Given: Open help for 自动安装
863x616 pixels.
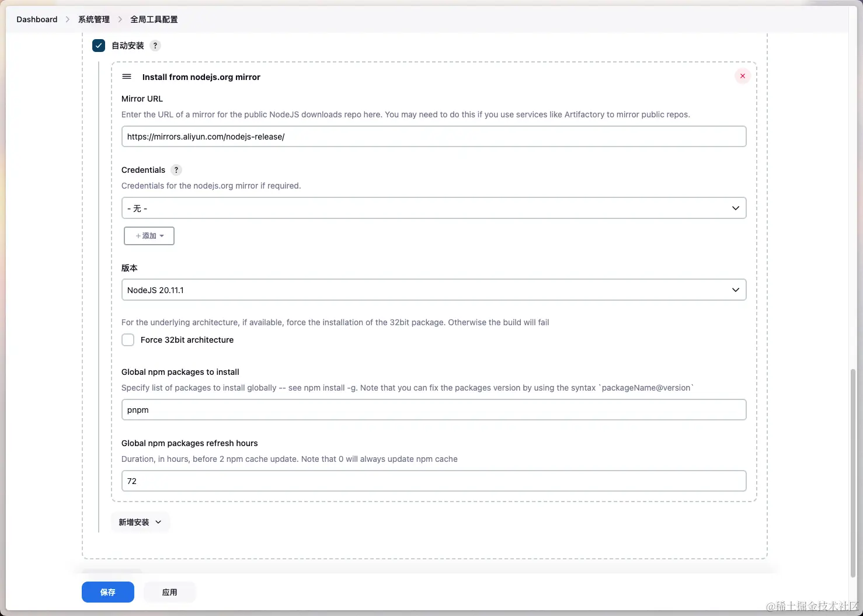Looking at the screenshot, I should (155, 46).
